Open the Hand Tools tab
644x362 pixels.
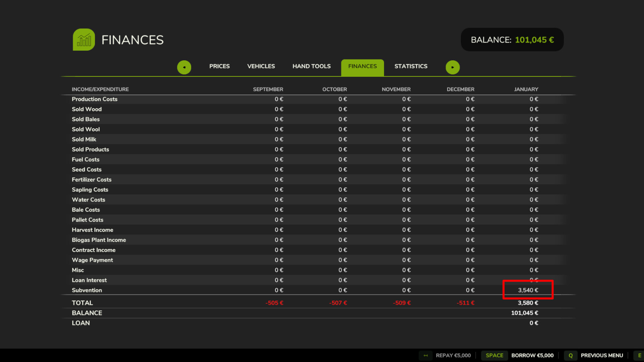click(x=312, y=66)
